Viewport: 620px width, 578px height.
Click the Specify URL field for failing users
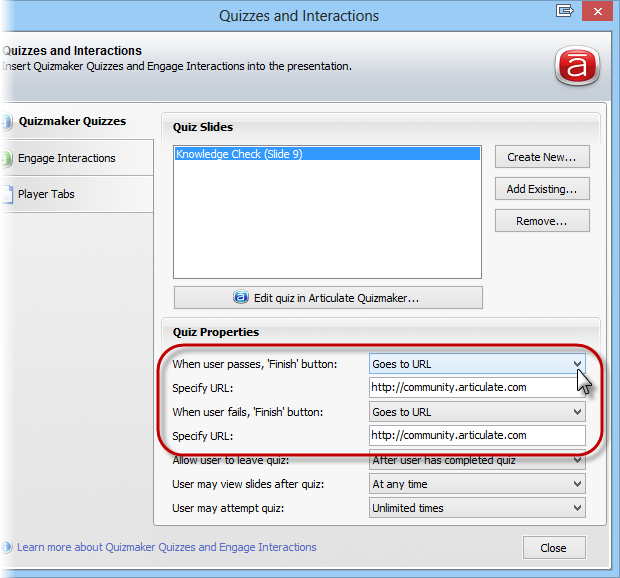point(477,436)
